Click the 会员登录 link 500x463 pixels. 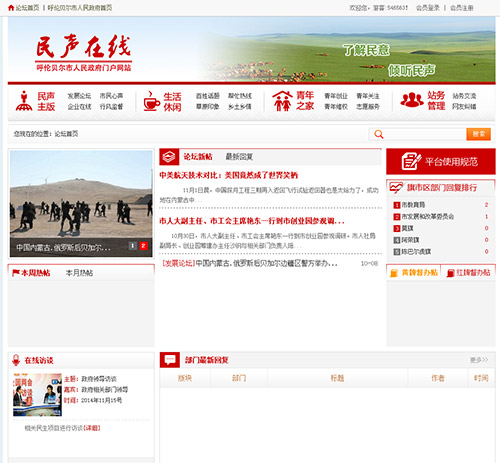coord(428,8)
